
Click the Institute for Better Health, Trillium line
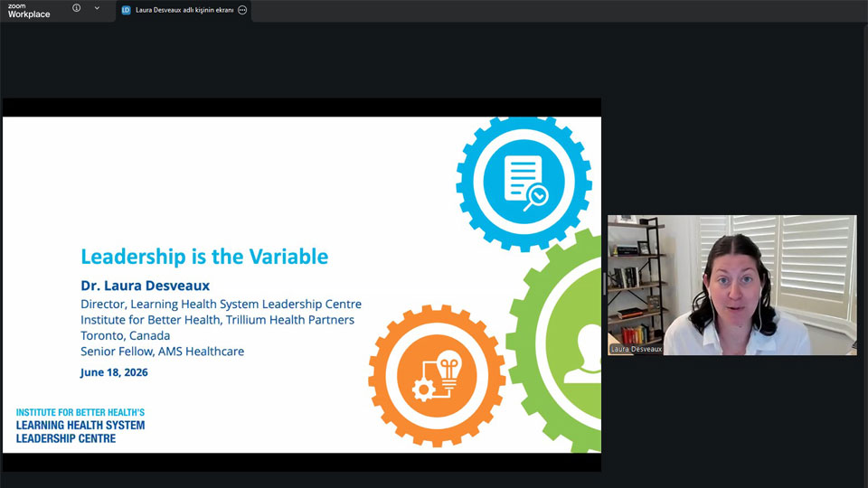(x=218, y=320)
